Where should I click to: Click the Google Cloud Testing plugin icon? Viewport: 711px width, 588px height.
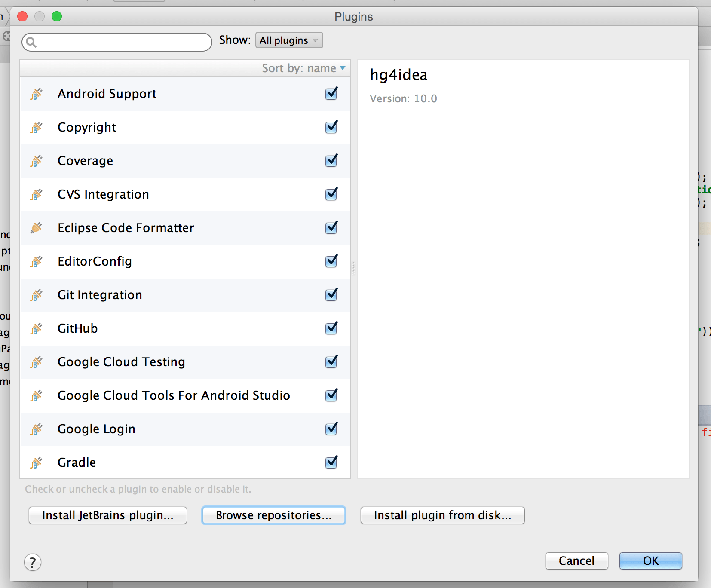coord(37,362)
